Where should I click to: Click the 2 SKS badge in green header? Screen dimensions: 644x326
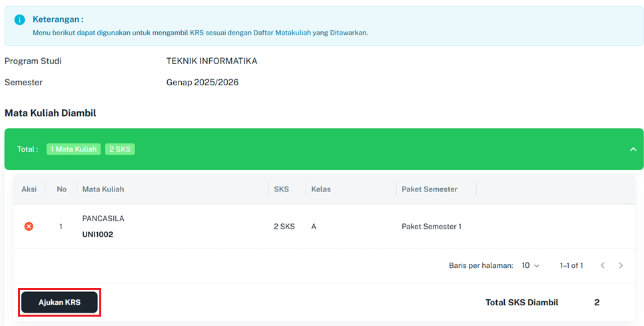point(120,149)
